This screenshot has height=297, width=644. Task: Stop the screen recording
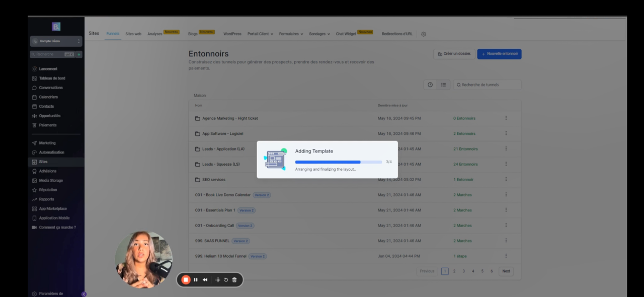[x=186, y=279]
